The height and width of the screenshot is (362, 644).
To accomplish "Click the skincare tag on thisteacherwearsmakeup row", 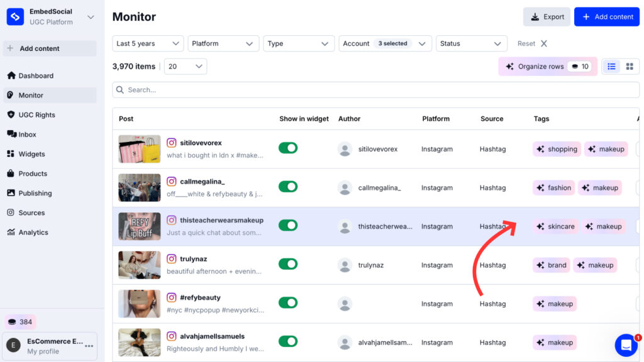I will coord(555,226).
